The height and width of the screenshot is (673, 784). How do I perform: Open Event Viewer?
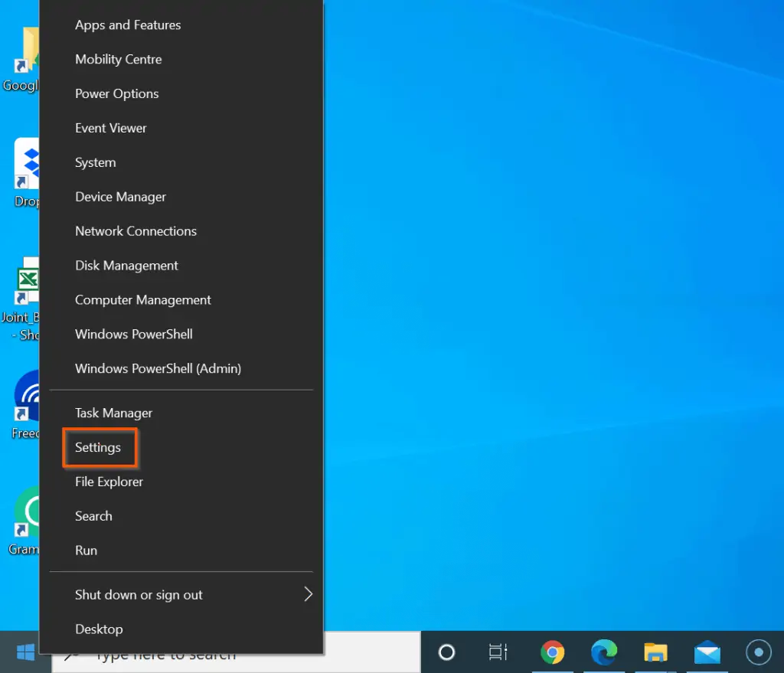coord(110,128)
